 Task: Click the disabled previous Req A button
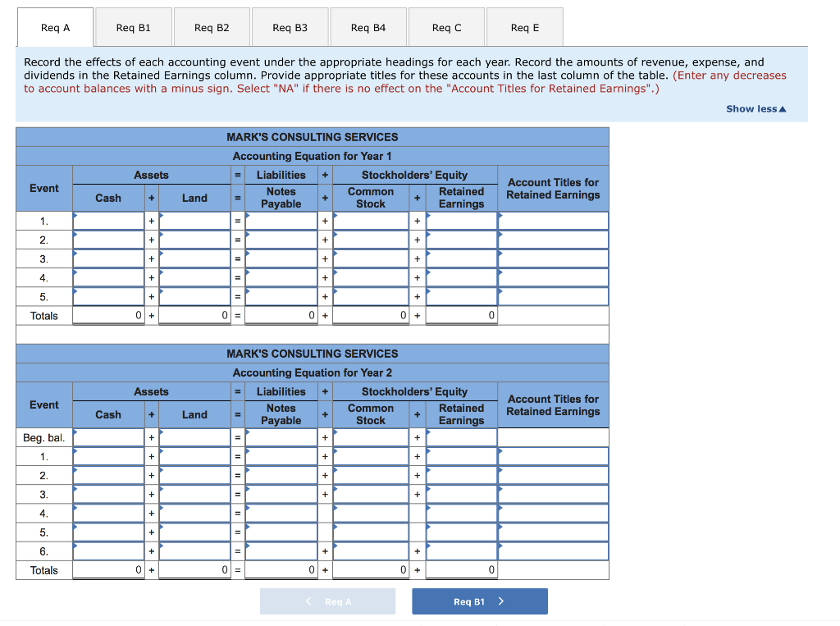[x=328, y=601]
